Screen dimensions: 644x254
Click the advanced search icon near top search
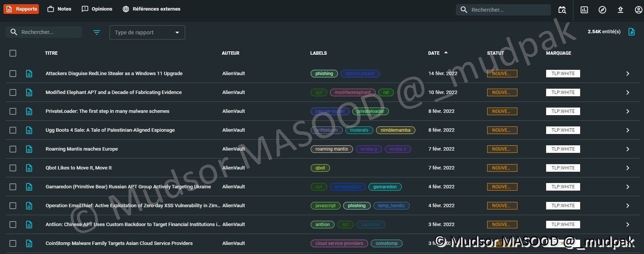pyautogui.click(x=562, y=10)
